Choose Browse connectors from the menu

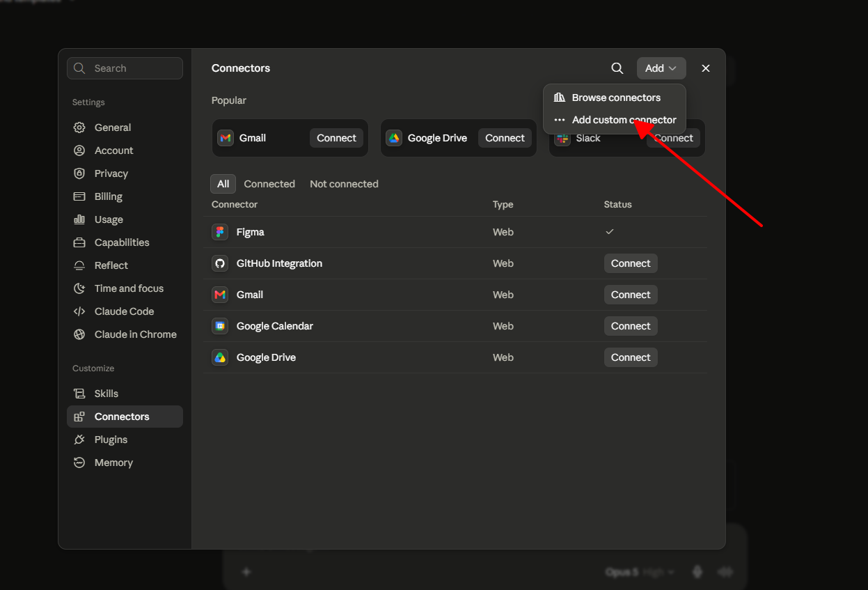pos(615,98)
